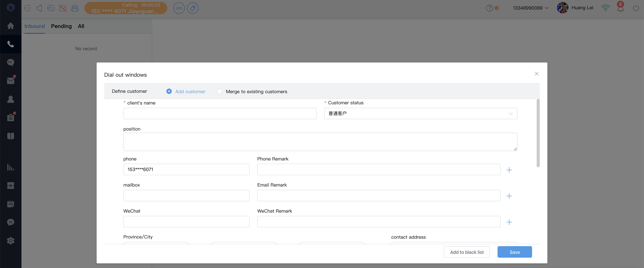Viewport: 644px width, 268px height.
Task: Focus the Phone Remark input field
Action: coord(379,169)
